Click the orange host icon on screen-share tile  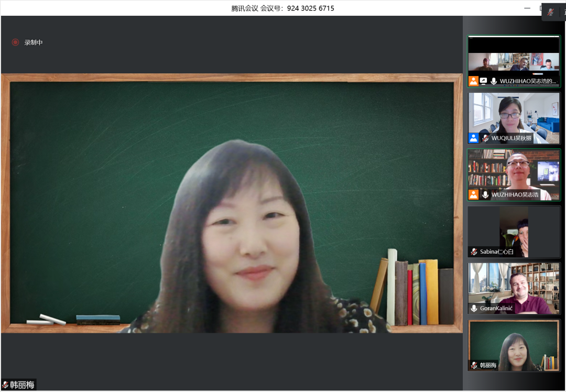point(474,81)
